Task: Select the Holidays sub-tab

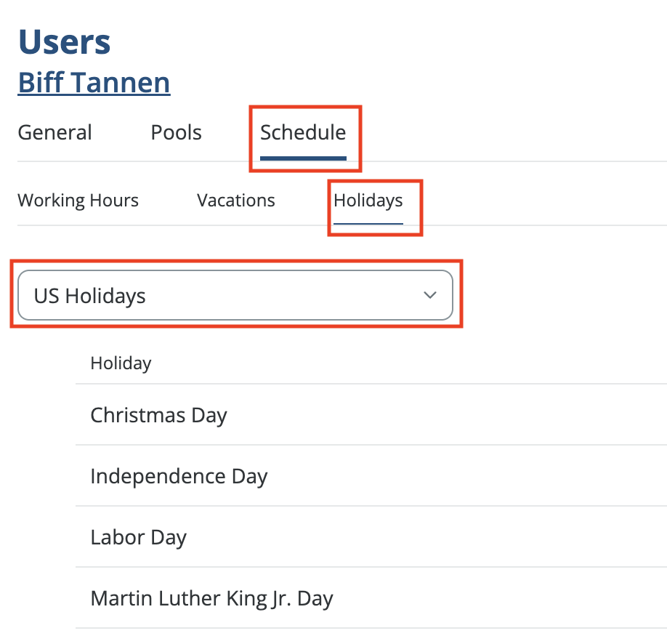Action: 368,200
